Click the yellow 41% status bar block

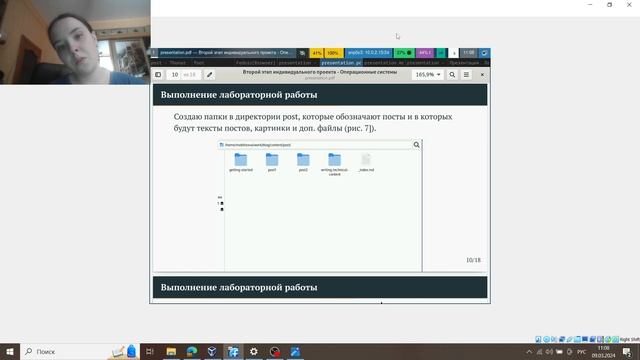317,53
